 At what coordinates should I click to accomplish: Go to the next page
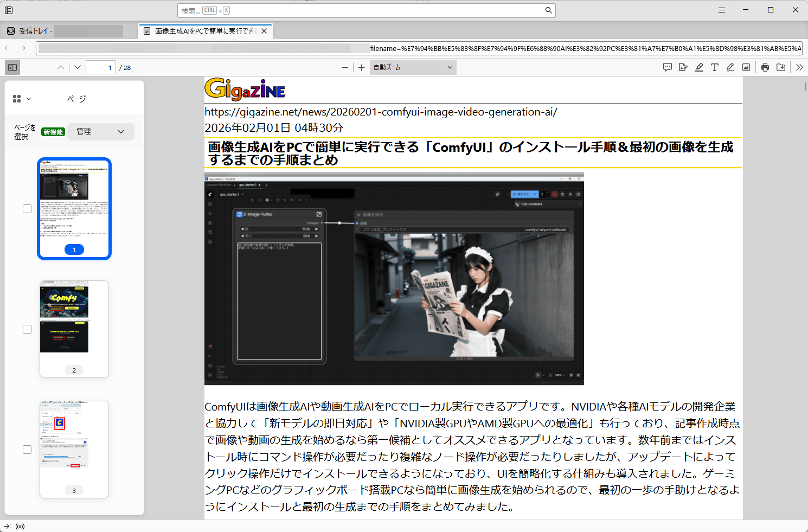[x=78, y=67]
